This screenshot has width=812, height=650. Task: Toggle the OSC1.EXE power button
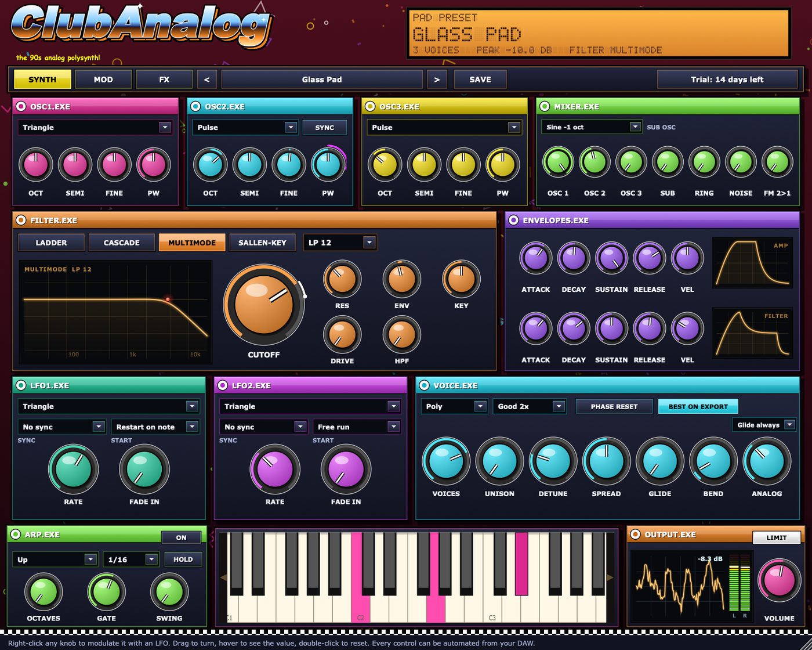pyautogui.click(x=21, y=106)
